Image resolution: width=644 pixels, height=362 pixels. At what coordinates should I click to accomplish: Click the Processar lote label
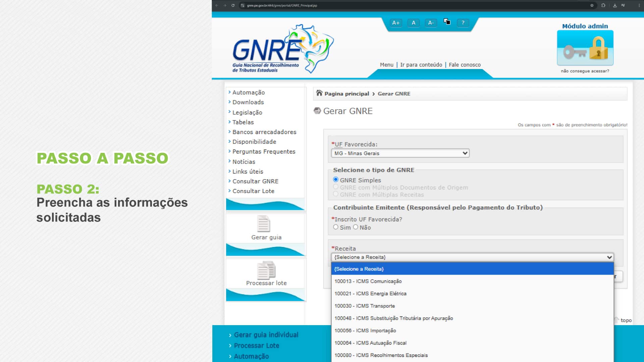[x=266, y=283]
